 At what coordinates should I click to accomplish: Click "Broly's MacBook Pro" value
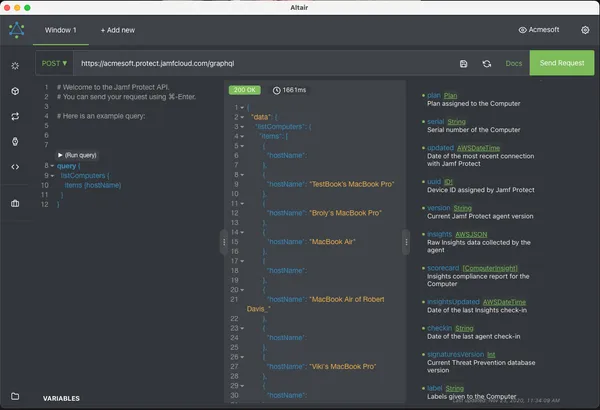coord(345,213)
